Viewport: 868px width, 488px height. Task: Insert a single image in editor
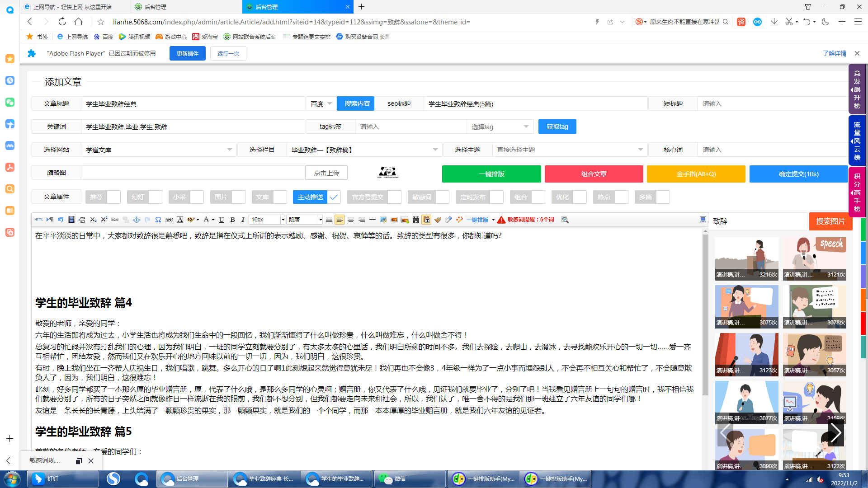pyautogui.click(x=394, y=220)
